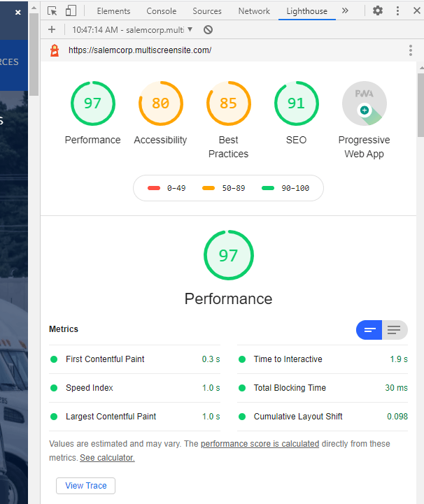Switch to the Network tab
This screenshot has width=424, height=504.
254,11
